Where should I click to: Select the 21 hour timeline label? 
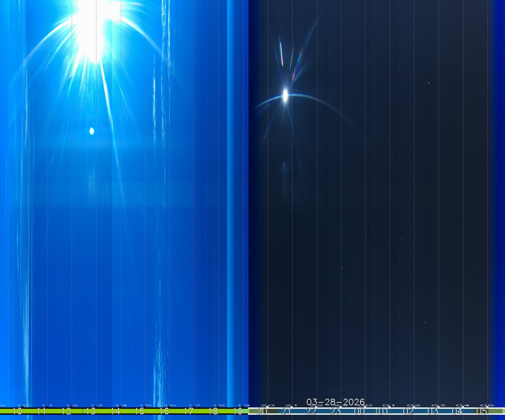[286, 411]
